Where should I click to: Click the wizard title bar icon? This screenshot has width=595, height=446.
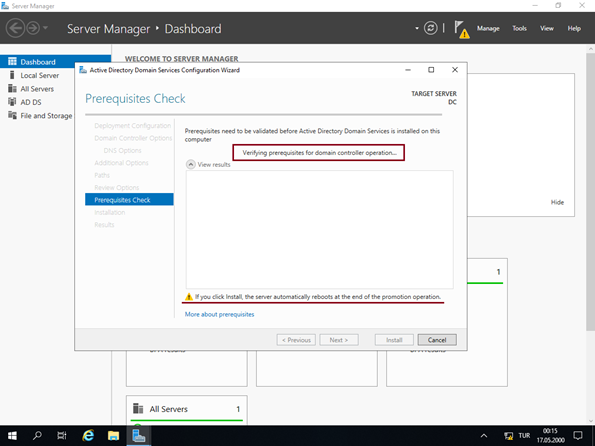click(83, 70)
